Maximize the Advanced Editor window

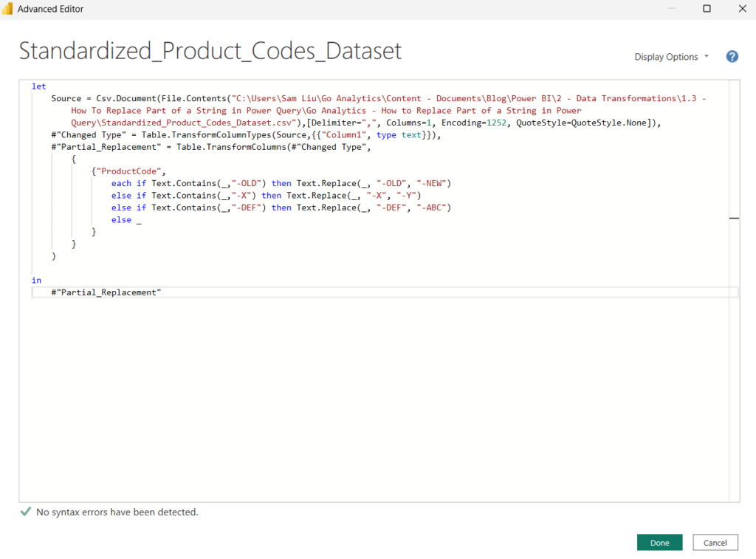click(707, 9)
